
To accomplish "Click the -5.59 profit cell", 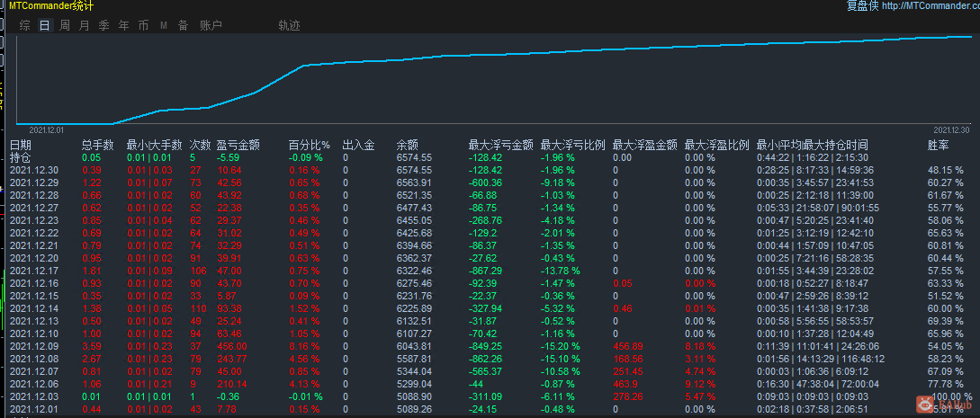I will click(228, 157).
